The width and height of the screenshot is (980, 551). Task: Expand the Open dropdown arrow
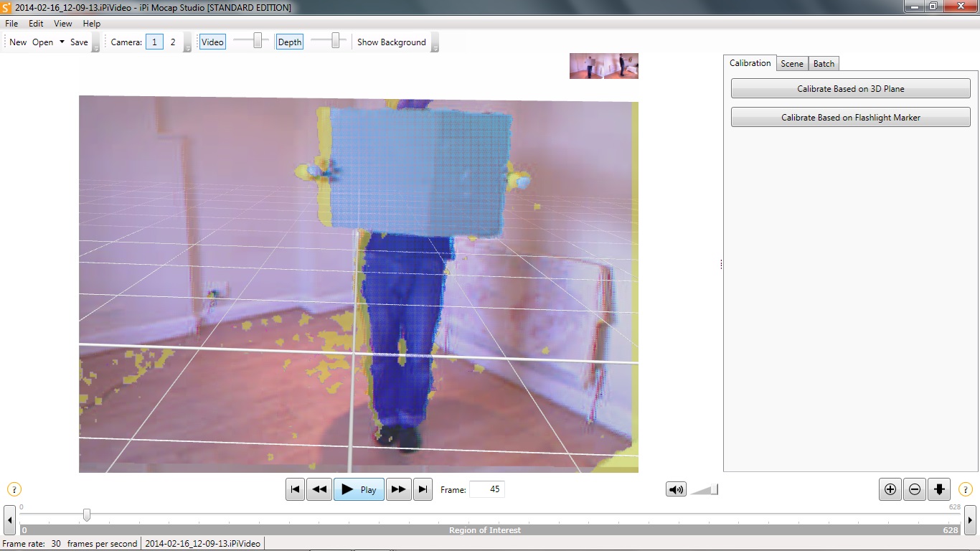[x=62, y=42]
